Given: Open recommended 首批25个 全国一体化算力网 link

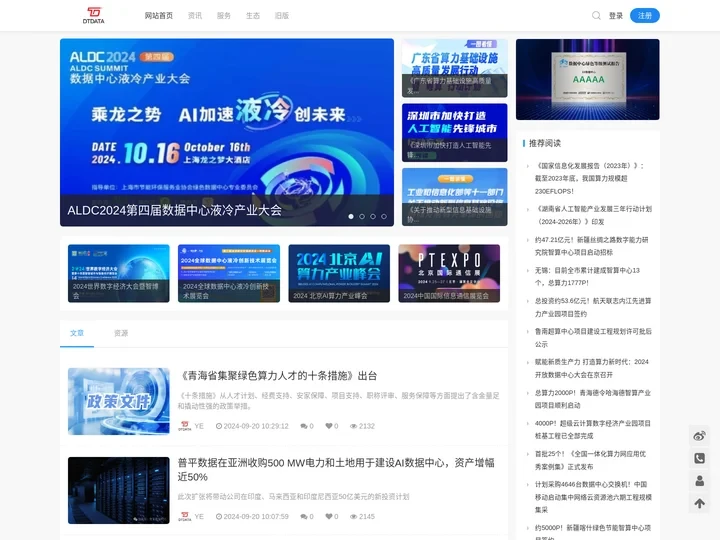Looking at the screenshot, I should pos(591,460).
